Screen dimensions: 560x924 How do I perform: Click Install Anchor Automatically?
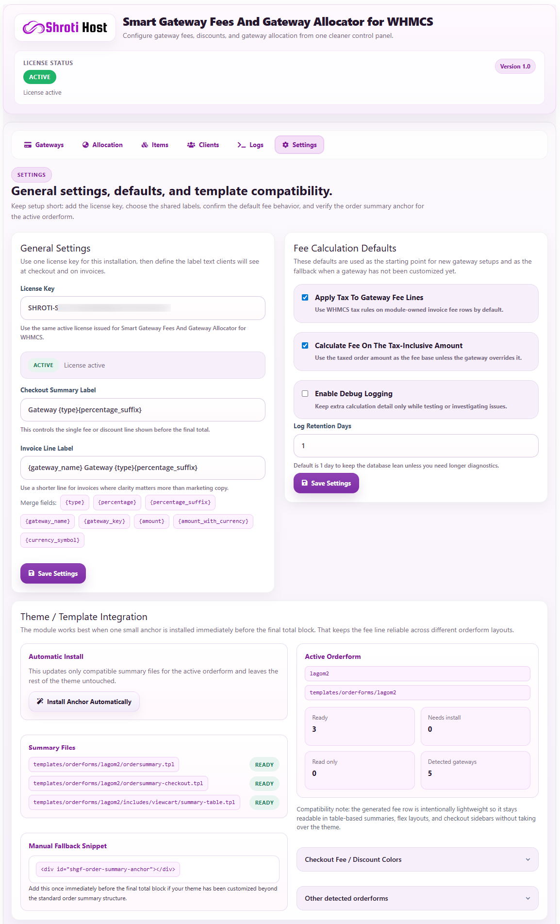[83, 701]
